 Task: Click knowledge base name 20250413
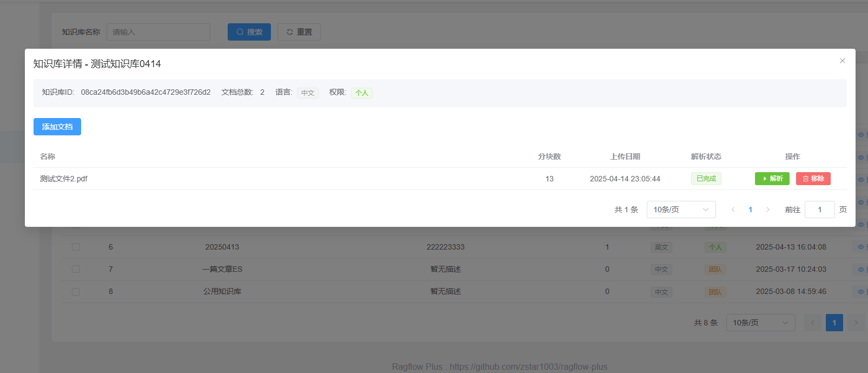tap(222, 247)
